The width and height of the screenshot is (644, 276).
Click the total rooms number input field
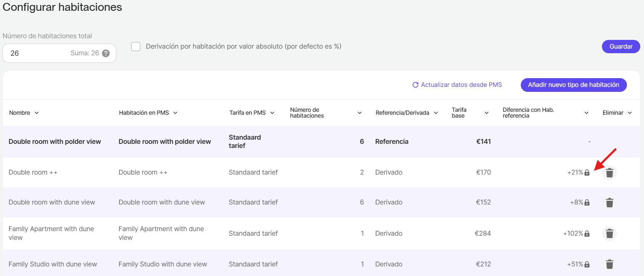37,53
